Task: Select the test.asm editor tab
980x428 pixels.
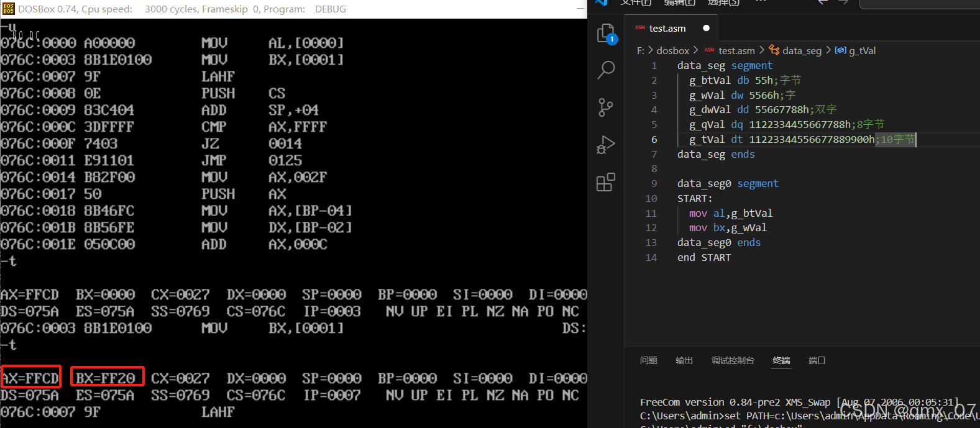Action: point(671,28)
